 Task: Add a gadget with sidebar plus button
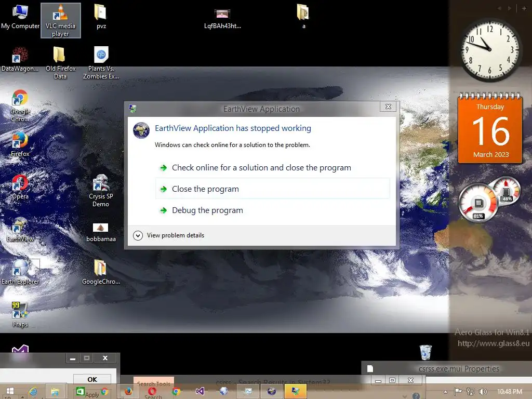pos(524,8)
